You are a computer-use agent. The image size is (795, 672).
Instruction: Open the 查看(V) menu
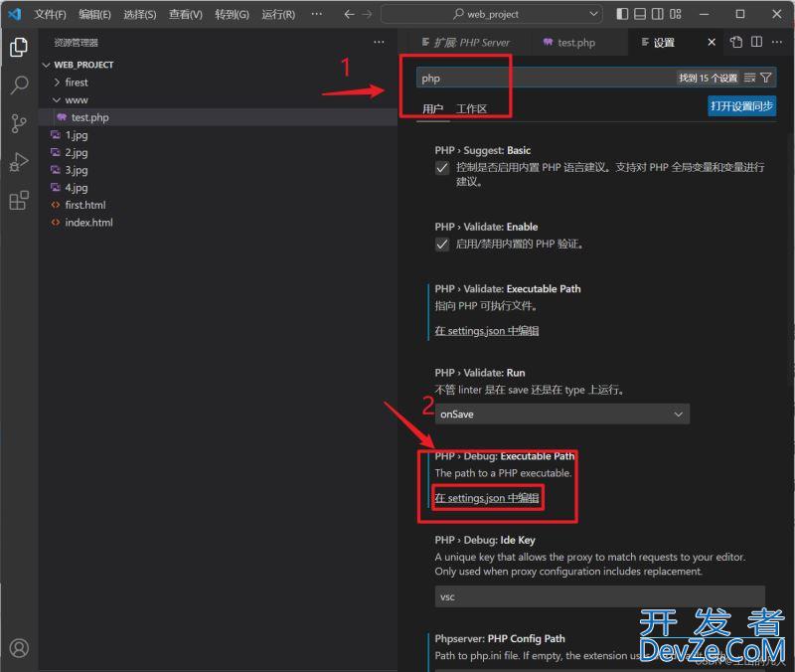186,14
